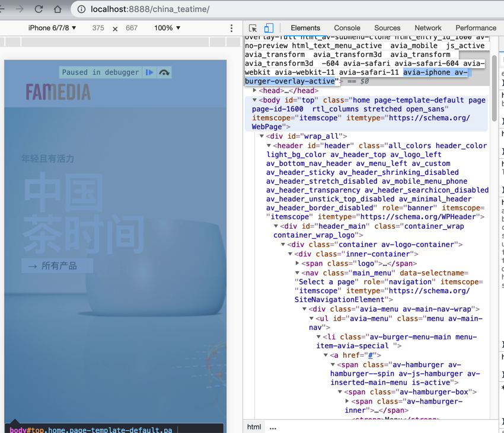Open the iPhone 6/7/8 device dropdown

(52, 28)
